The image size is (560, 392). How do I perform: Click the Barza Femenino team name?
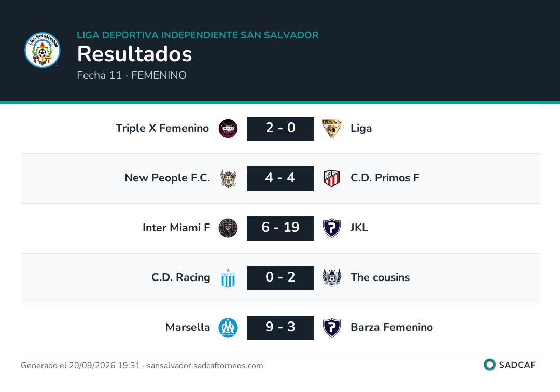tap(392, 327)
